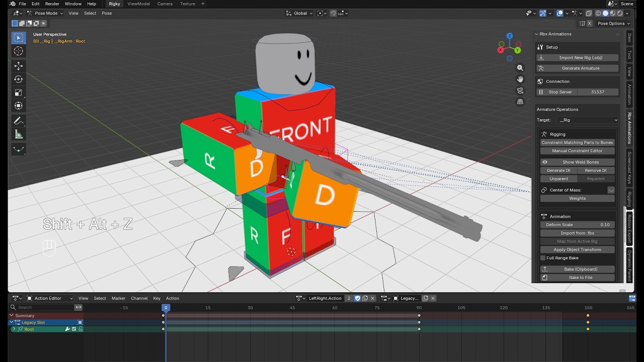Switch to the Texture workspace tab

coord(188,4)
